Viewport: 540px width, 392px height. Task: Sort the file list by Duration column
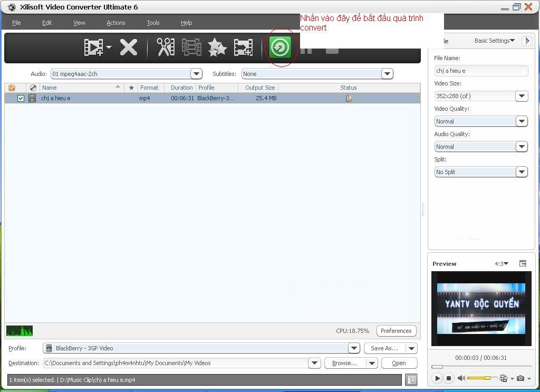[180, 88]
